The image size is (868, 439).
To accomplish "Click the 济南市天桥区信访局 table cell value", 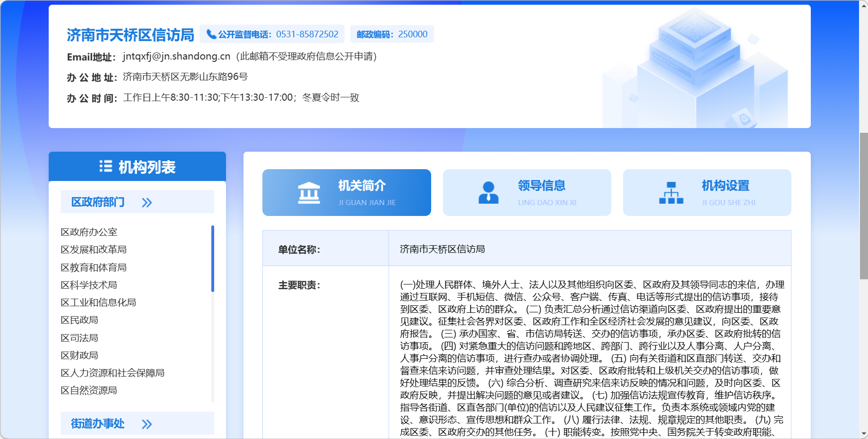I will 443,249.
